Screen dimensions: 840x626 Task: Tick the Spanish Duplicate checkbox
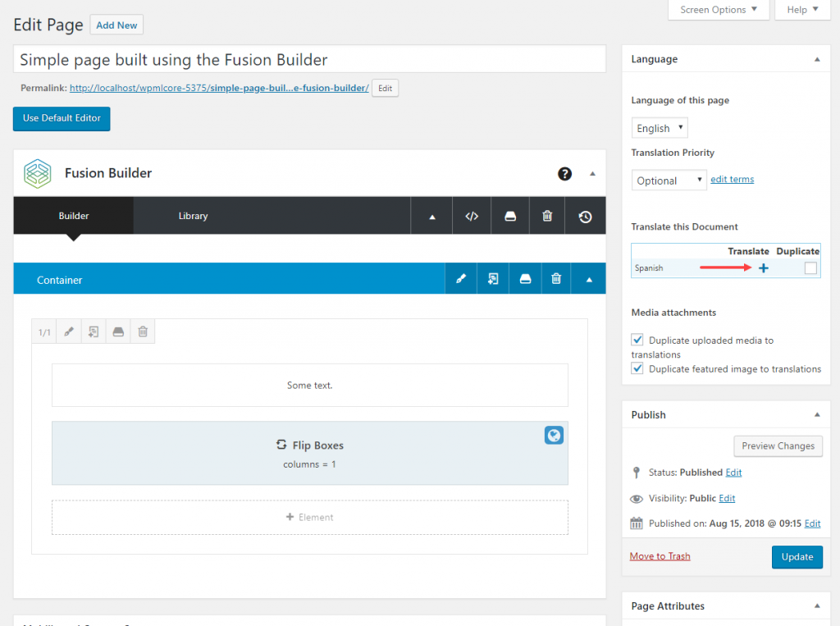[810, 268]
